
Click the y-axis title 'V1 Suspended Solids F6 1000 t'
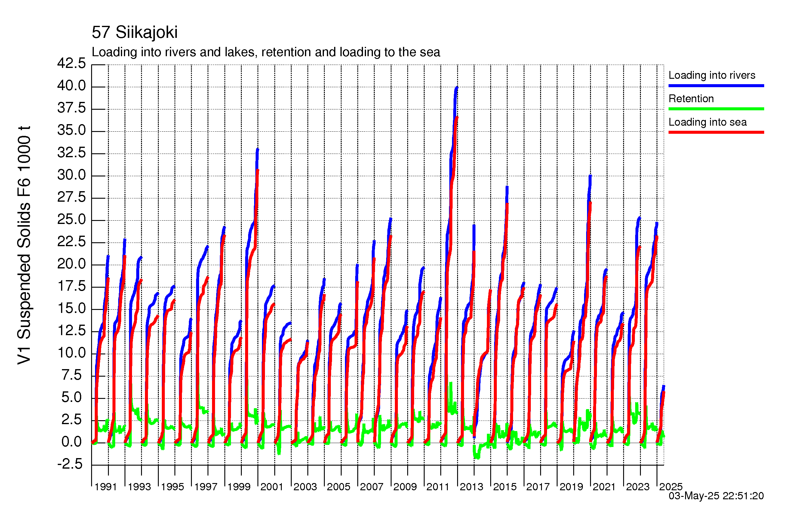point(24,245)
